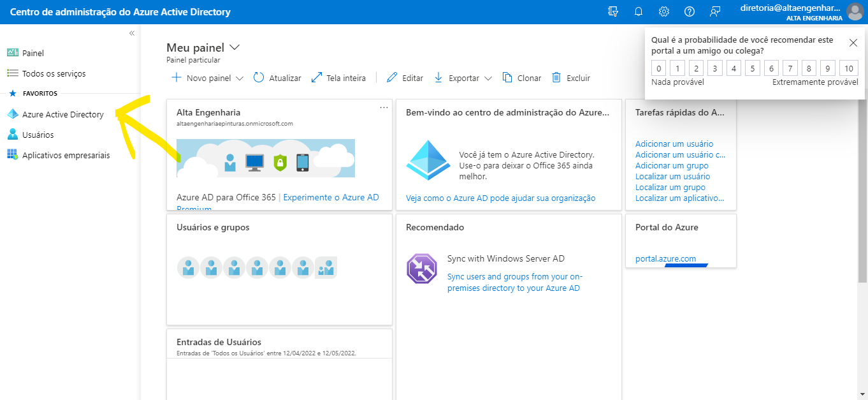
Task: Expand the Meu painel dashboard chevron
Action: 235,47
